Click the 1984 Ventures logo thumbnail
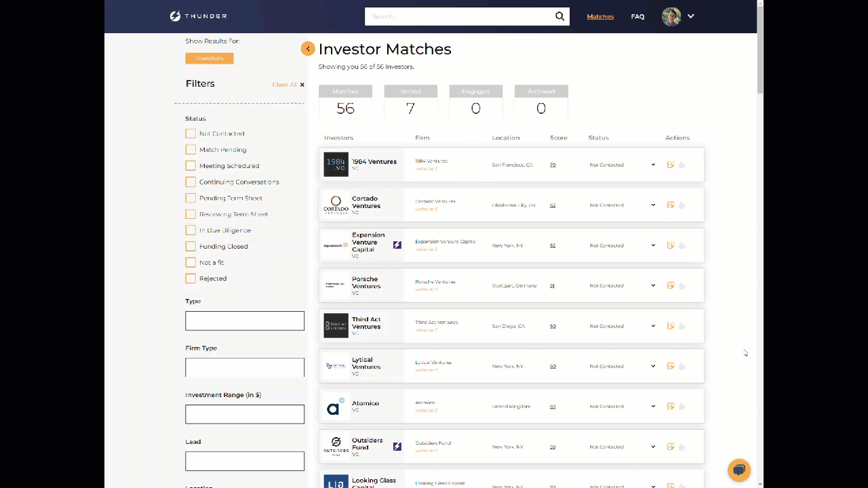The width and height of the screenshot is (868, 488). [336, 164]
